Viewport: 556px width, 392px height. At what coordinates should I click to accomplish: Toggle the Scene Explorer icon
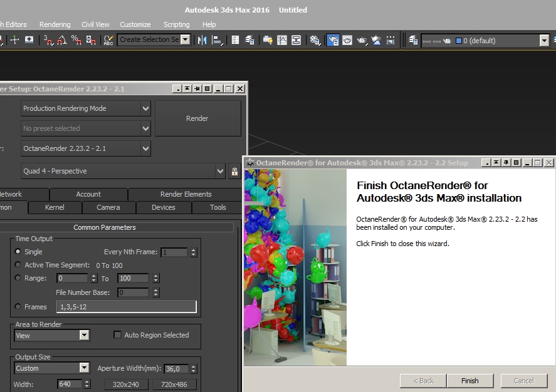235,40
